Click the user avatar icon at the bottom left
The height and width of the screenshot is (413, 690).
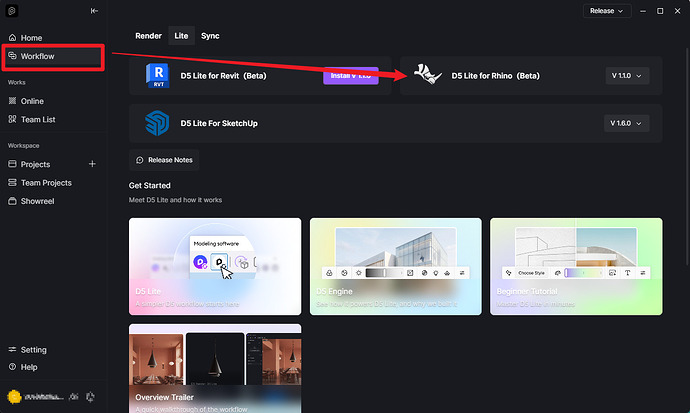14,397
